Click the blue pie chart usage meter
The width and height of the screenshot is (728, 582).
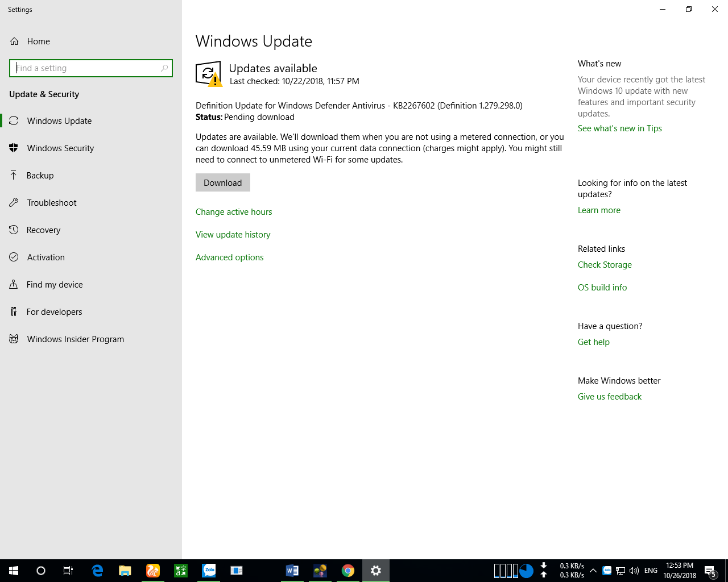(527, 571)
